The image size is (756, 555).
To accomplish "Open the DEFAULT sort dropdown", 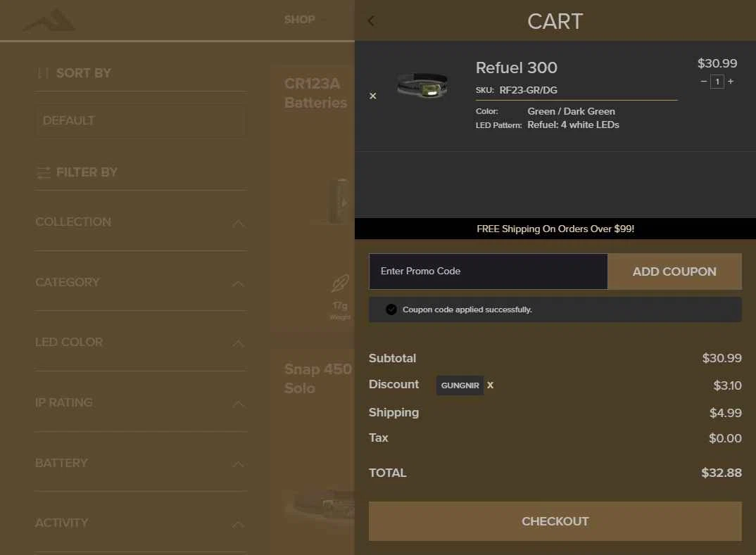I will pos(140,120).
